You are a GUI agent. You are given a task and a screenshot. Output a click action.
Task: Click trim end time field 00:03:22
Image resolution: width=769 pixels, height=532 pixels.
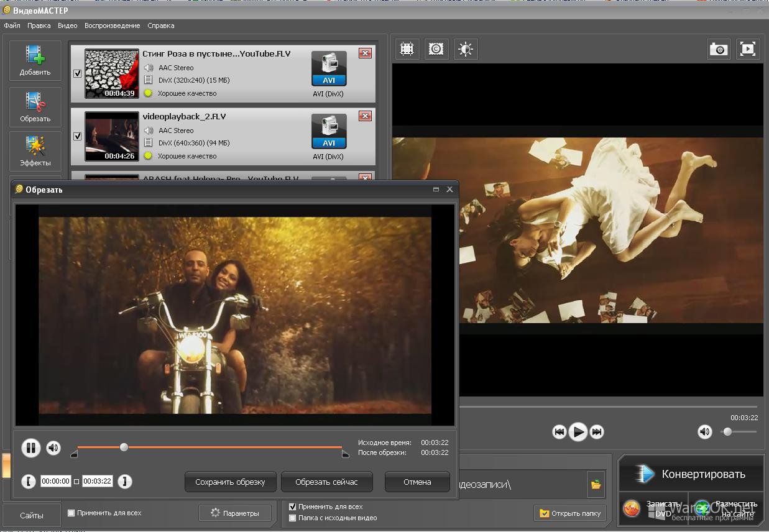coord(98,481)
